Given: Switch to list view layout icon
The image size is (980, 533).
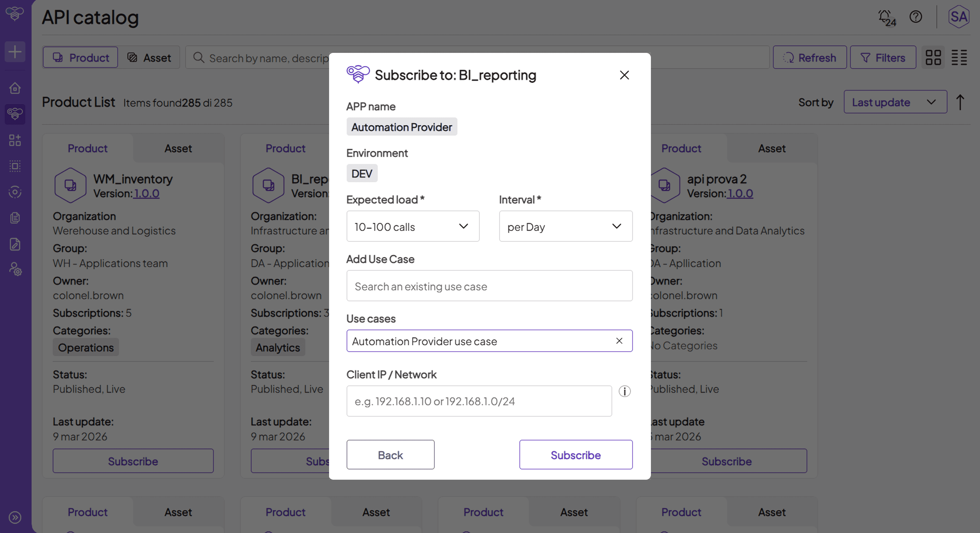Looking at the screenshot, I should [x=959, y=58].
